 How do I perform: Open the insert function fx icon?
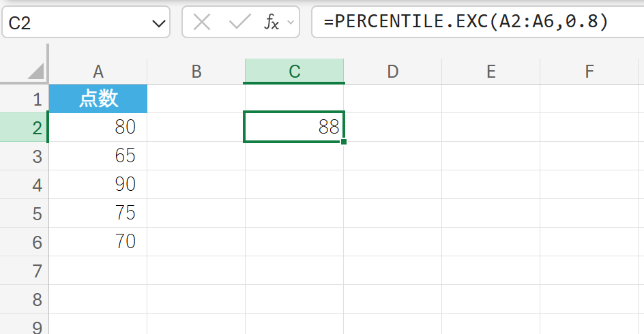(x=272, y=22)
